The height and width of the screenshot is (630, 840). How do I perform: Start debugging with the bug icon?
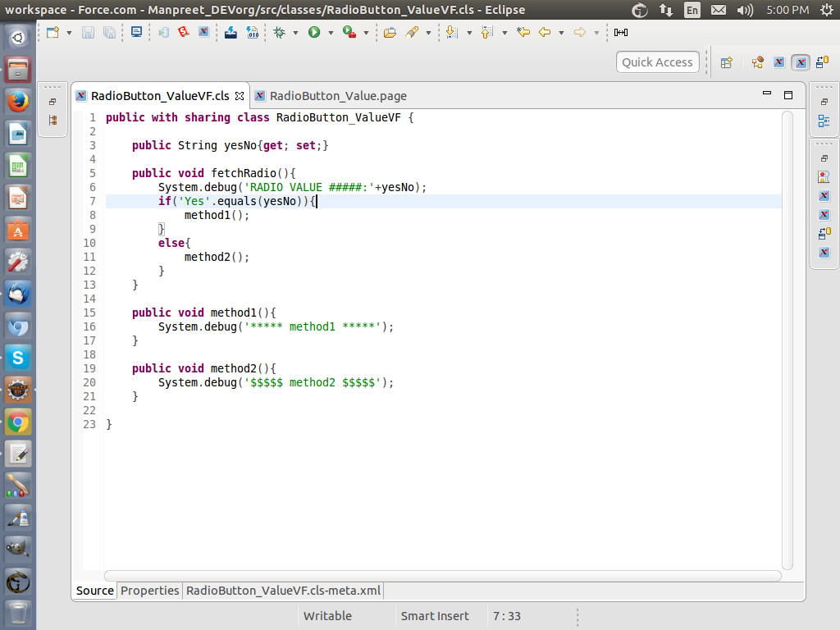point(280,32)
